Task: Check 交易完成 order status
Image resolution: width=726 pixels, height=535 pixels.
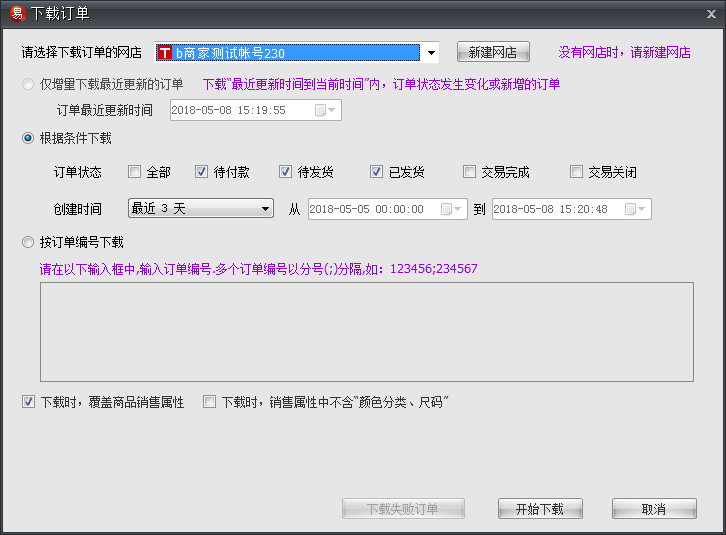Action: (469, 172)
